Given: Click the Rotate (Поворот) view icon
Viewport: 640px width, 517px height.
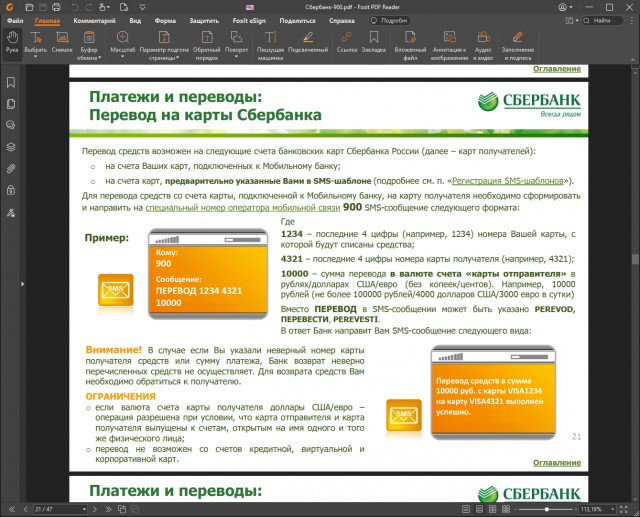Looking at the screenshot, I should pyautogui.click(x=236, y=37).
